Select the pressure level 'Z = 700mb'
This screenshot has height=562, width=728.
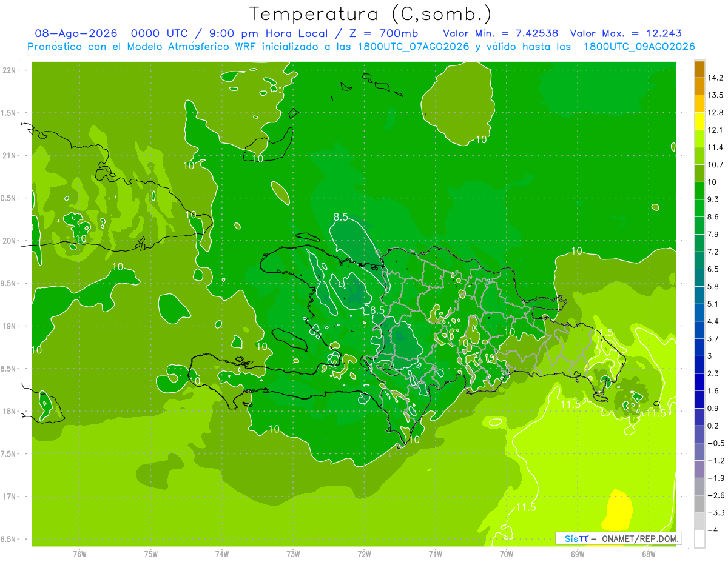pyautogui.click(x=385, y=33)
